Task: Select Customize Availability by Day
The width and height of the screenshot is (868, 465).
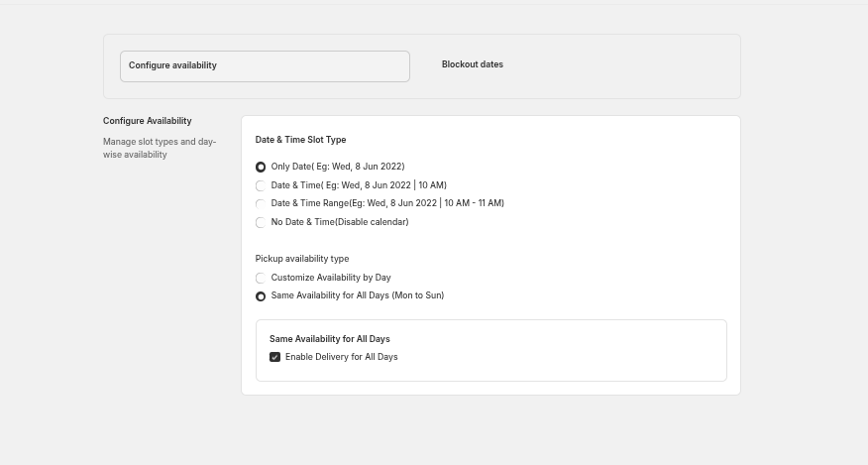Action: [261, 278]
